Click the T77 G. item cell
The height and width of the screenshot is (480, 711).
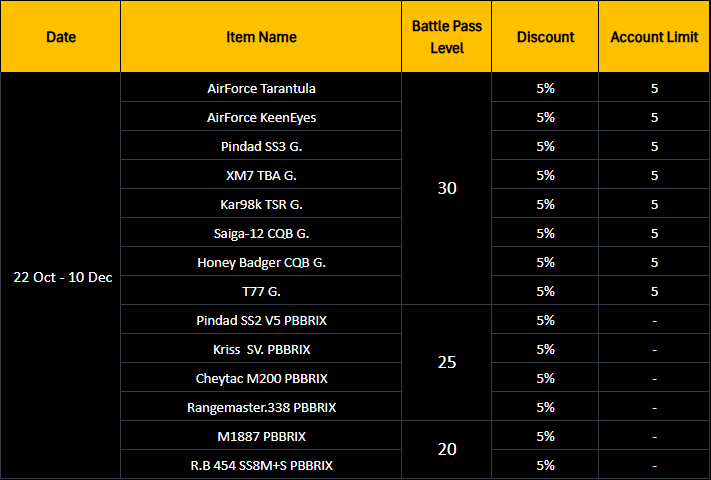pyautogui.click(x=261, y=291)
